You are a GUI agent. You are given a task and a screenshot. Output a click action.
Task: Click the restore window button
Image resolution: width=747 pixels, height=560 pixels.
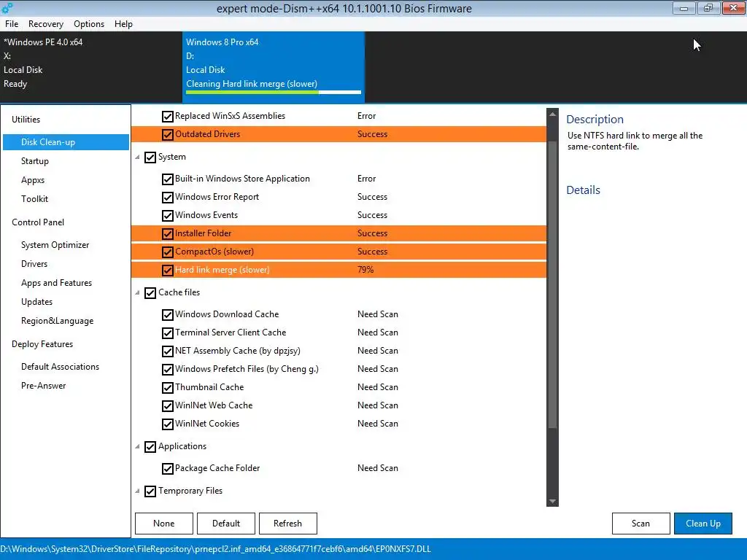pyautogui.click(x=708, y=8)
